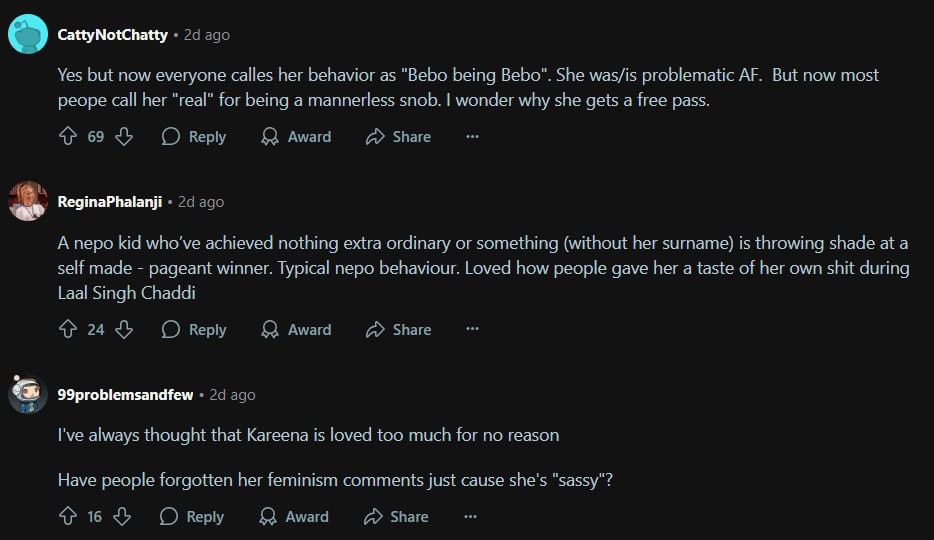Viewport: 934px width, 540px height.
Task: Downvote CattyNotChatty's comment
Action: coord(124,136)
